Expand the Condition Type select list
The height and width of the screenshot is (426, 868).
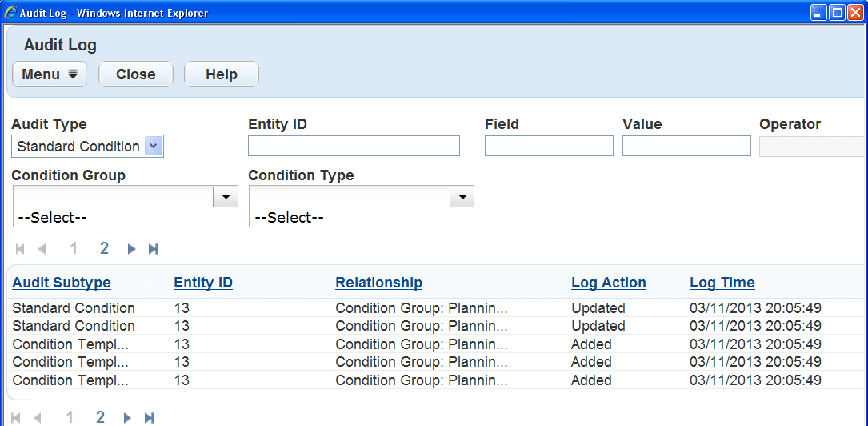tap(461, 197)
